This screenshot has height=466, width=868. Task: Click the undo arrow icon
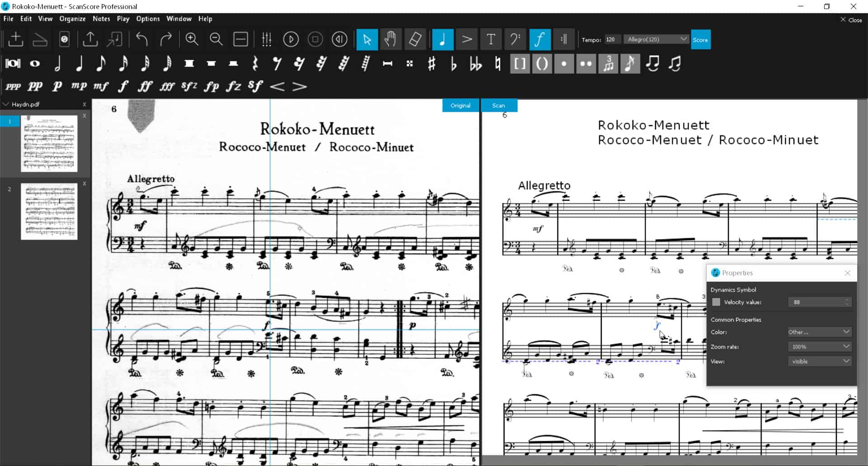[142, 40]
